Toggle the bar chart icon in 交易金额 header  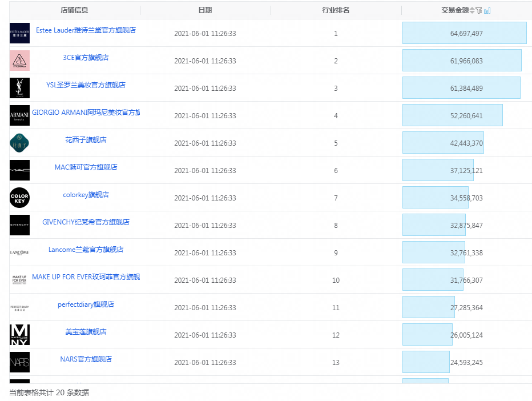pyautogui.click(x=487, y=10)
